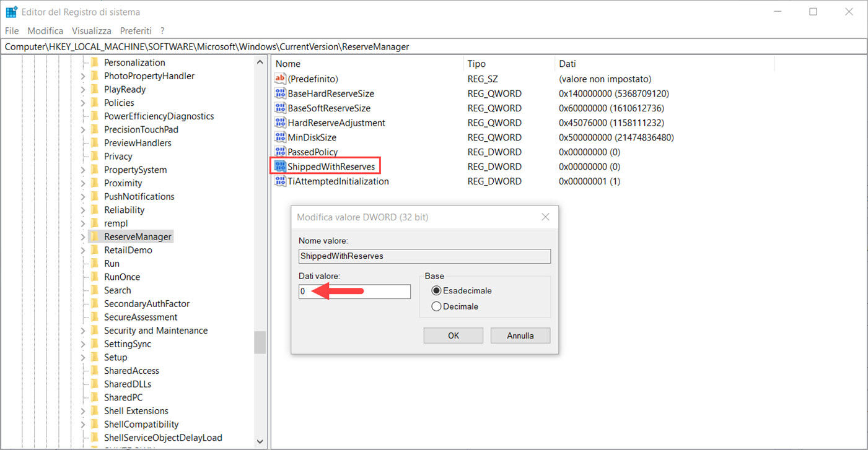Click the Registry Editor icon in the title bar
The image size is (868, 450).
11,11
